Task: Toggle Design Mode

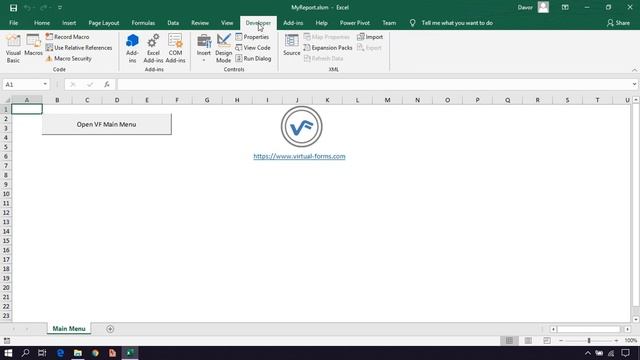Action: (223, 48)
